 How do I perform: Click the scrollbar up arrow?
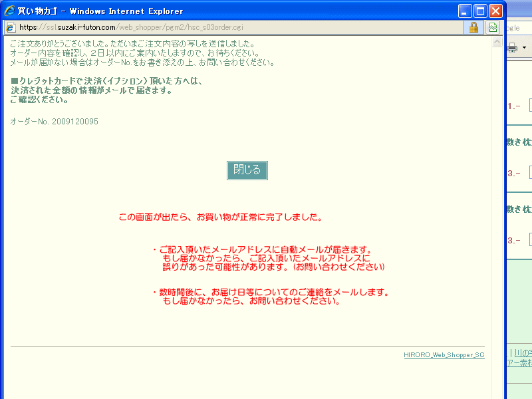tap(496, 42)
